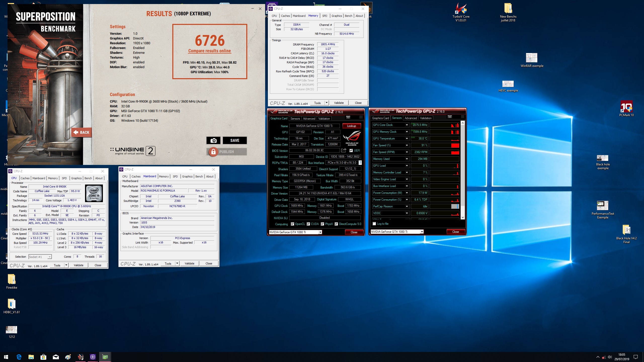Open Black hole exemple desktop icon

pos(603,162)
